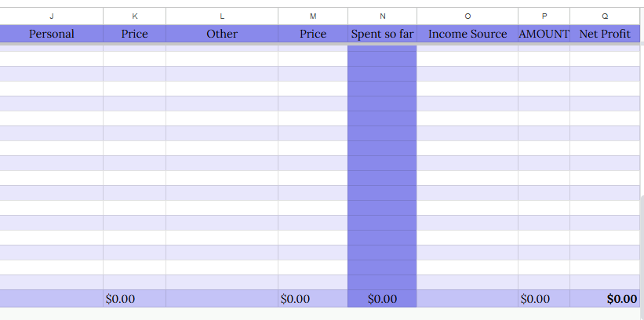Click the Personal header cell
This screenshot has width=644, height=320.
point(52,34)
